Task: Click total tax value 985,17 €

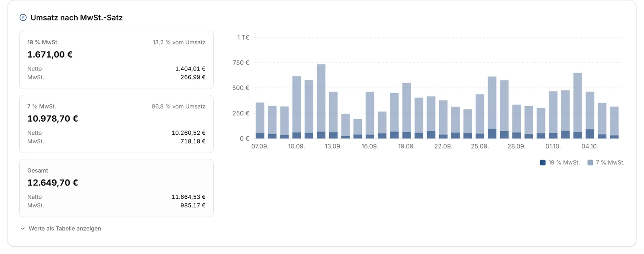Action: 193,205
